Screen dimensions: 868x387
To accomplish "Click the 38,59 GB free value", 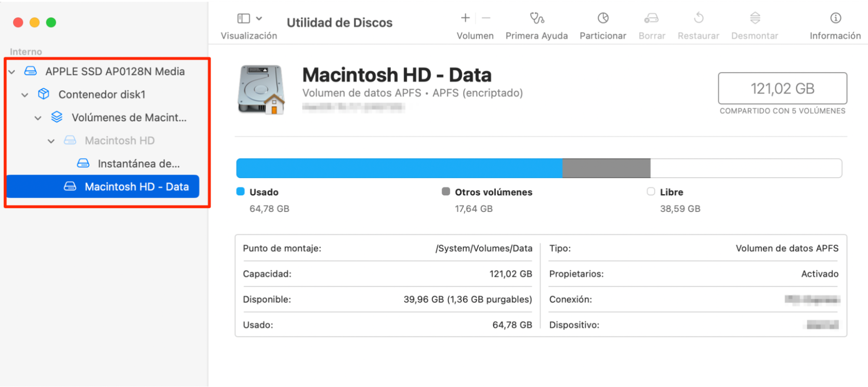I will pos(680,209).
